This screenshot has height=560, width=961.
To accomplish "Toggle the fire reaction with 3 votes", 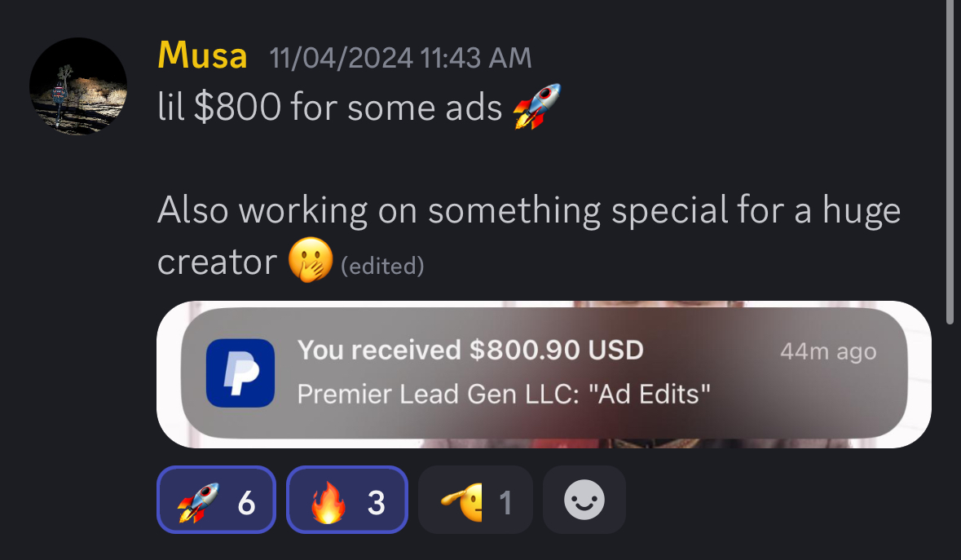I will [x=347, y=500].
